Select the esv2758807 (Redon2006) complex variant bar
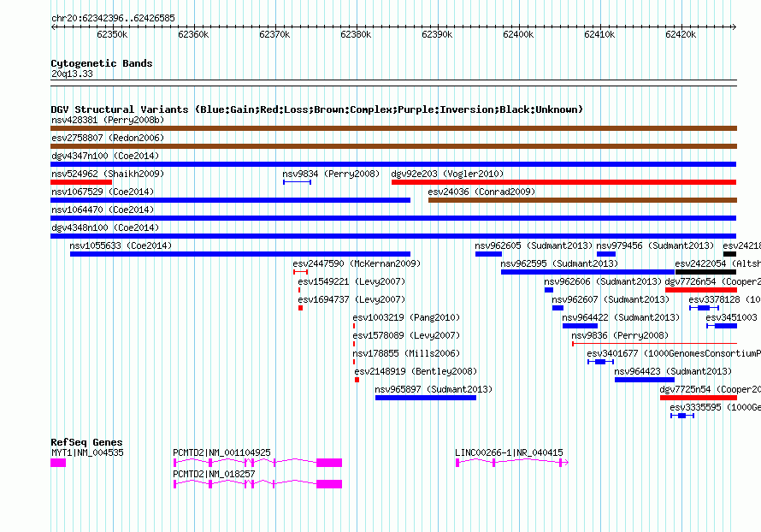The height and width of the screenshot is (532, 761). (x=393, y=146)
